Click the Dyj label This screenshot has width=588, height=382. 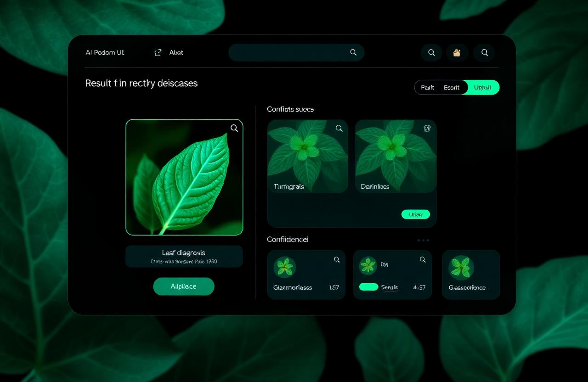point(384,264)
